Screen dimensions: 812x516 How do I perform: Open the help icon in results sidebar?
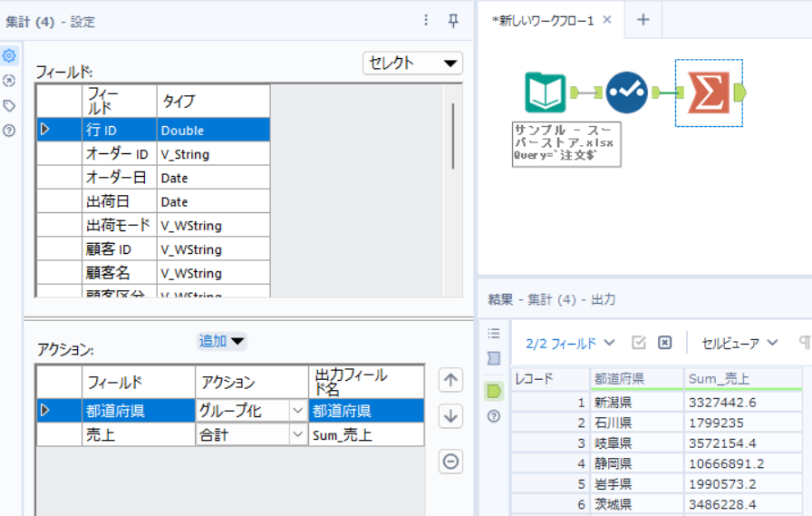click(494, 416)
